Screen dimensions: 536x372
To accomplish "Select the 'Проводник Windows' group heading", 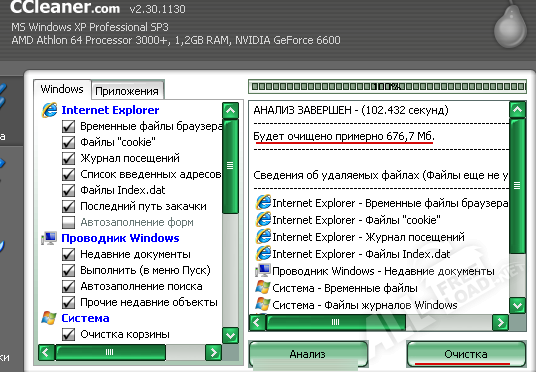I will [x=120, y=238].
